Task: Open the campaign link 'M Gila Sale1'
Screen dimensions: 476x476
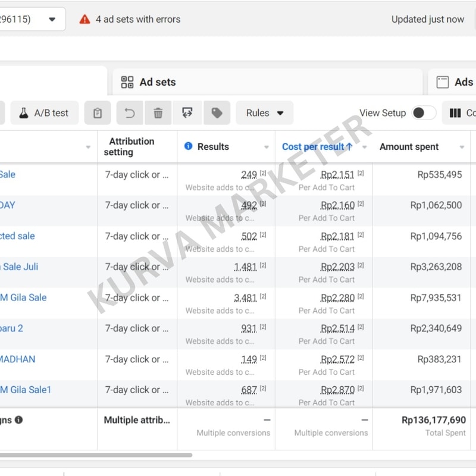Action: (x=26, y=390)
